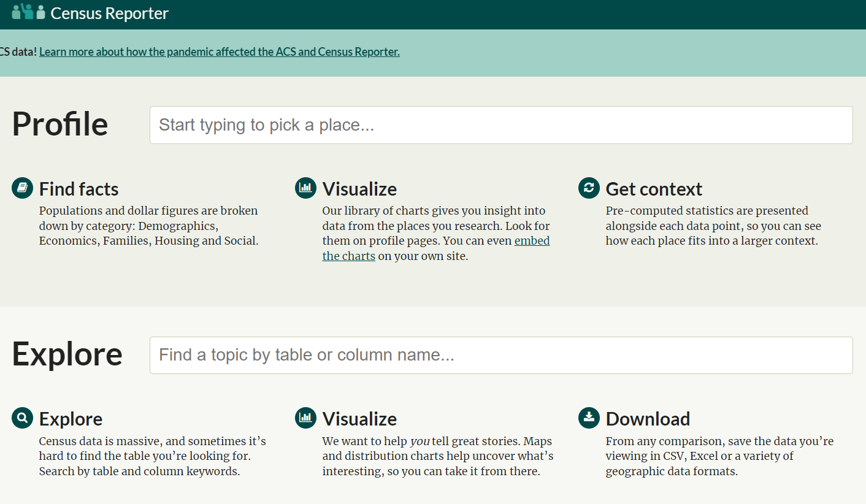
Task: Click the chart icon beside 'We want to help'
Action: coord(305,418)
